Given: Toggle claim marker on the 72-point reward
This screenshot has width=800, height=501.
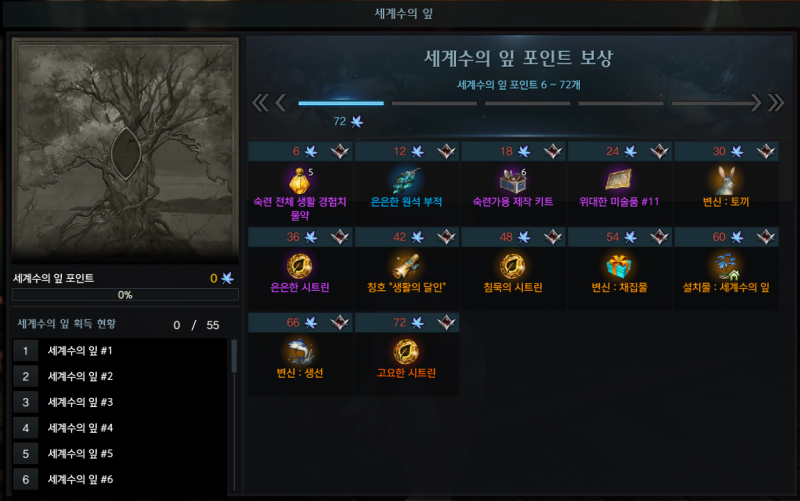Looking at the screenshot, I should click(446, 322).
